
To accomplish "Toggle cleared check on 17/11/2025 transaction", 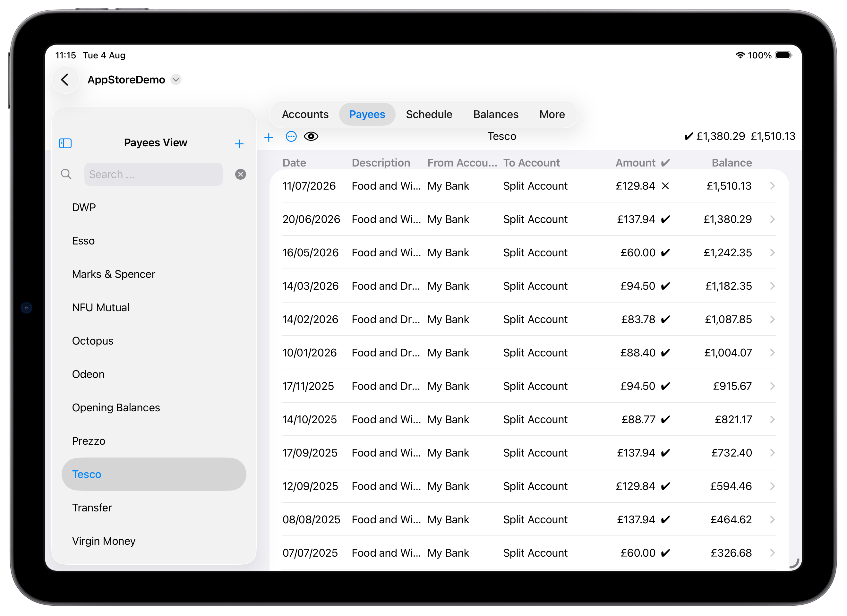I will 665,386.
